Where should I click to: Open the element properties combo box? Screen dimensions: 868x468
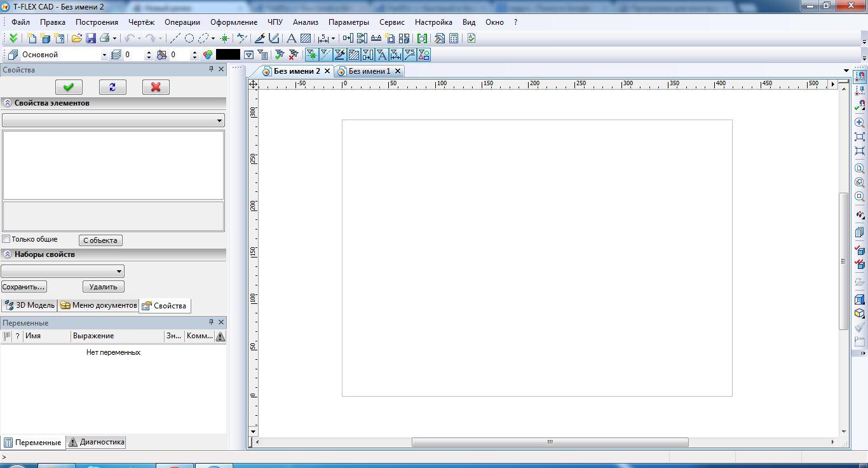click(113, 120)
